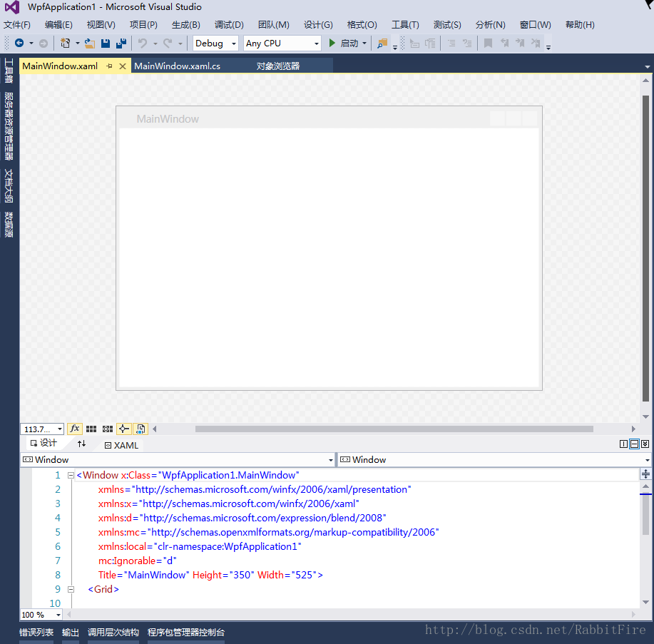The width and height of the screenshot is (654, 644).
Task: Toggle bookmark with the flag icon
Action: 488,43
